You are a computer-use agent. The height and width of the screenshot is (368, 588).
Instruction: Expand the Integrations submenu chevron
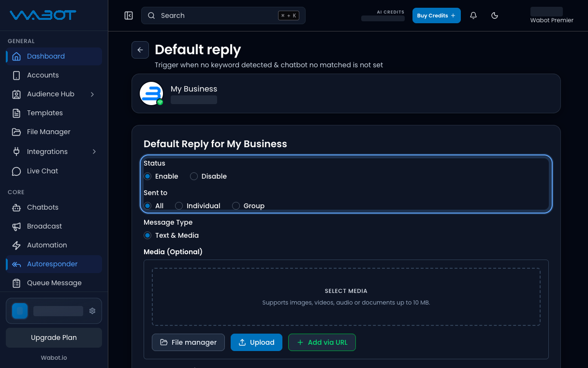[x=94, y=152]
